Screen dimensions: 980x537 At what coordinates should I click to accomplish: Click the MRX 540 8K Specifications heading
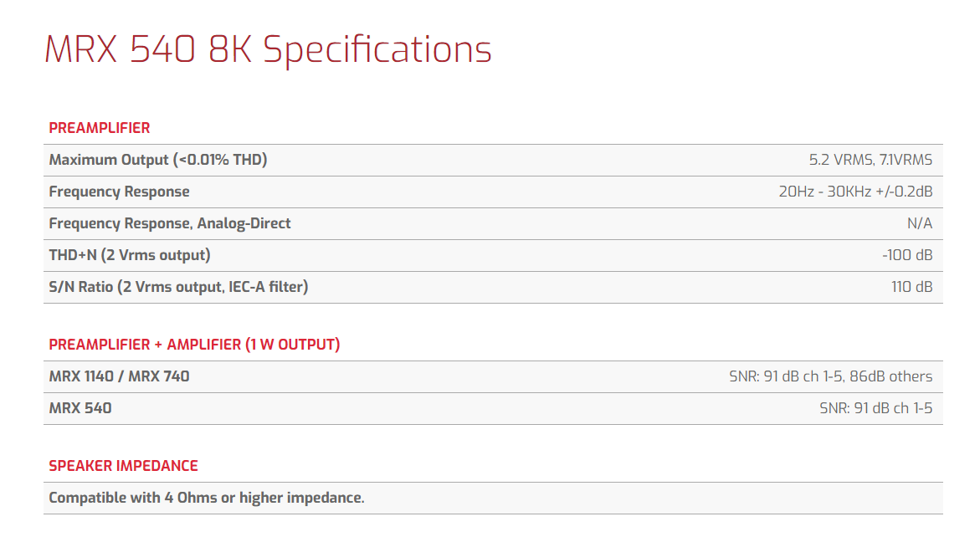(268, 50)
